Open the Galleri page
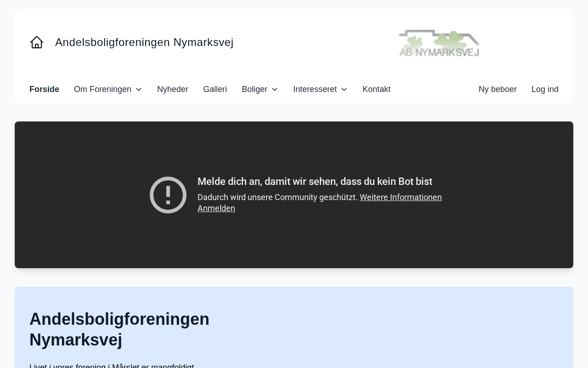 215,89
